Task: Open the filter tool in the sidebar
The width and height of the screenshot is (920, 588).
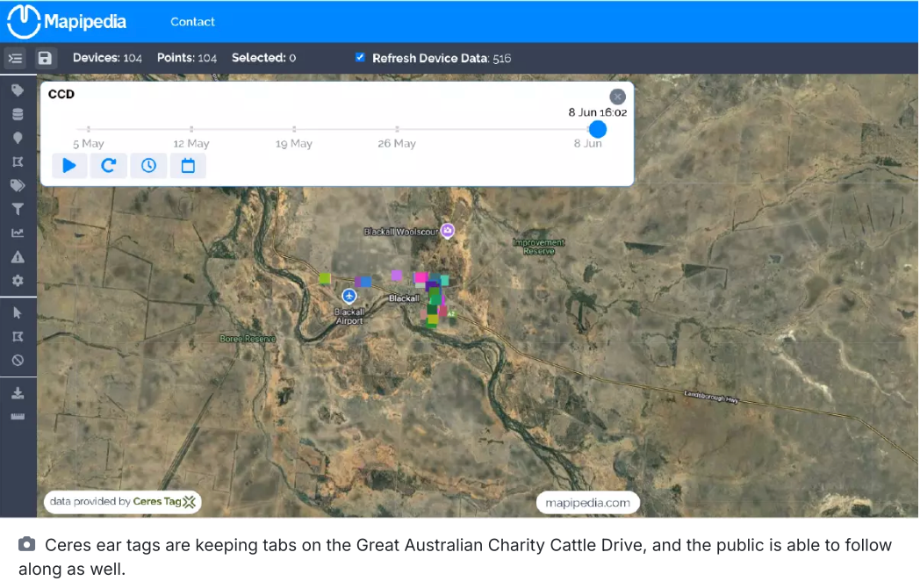Action: tap(18, 209)
